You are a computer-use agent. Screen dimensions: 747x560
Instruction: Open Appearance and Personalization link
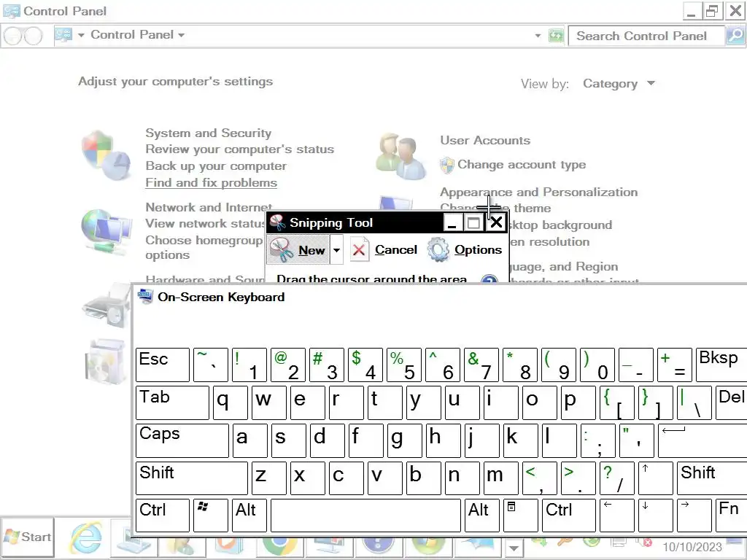click(x=539, y=192)
